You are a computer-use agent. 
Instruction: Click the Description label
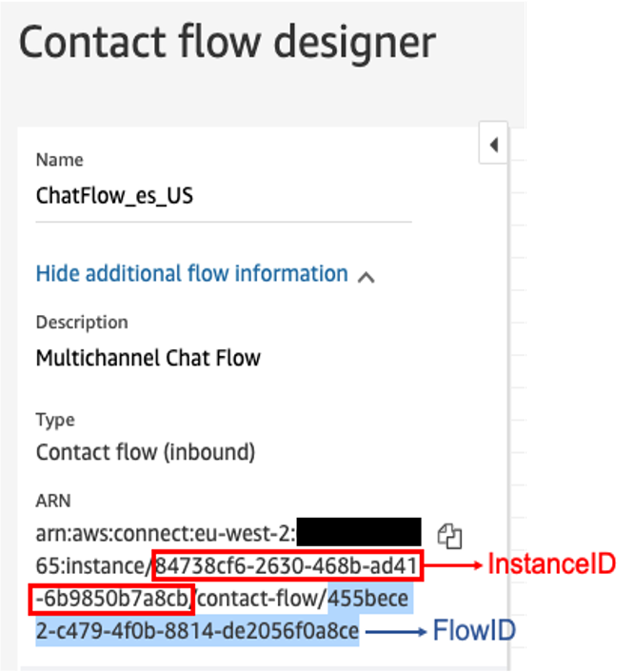pos(82,323)
